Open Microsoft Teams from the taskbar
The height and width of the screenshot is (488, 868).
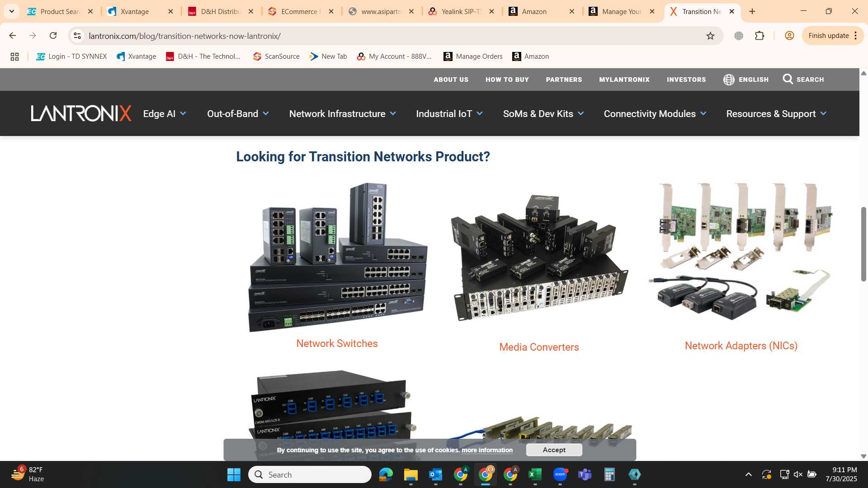pos(585,474)
